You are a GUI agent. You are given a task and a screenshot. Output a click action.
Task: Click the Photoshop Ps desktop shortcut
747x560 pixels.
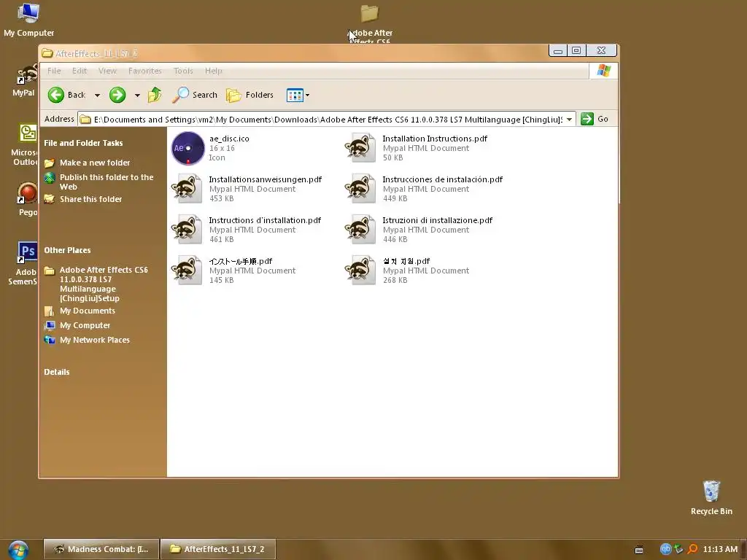click(x=28, y=252)
